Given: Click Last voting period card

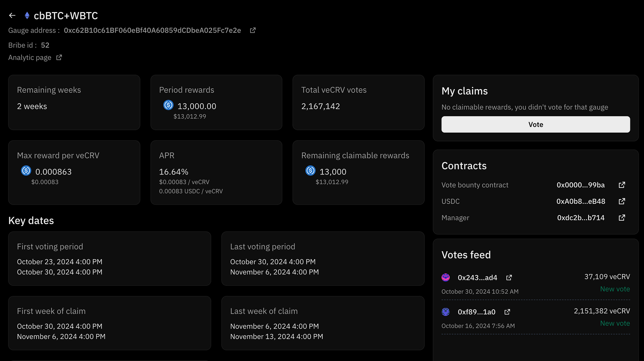Looking at the screenshot, I should coord(323,258).
